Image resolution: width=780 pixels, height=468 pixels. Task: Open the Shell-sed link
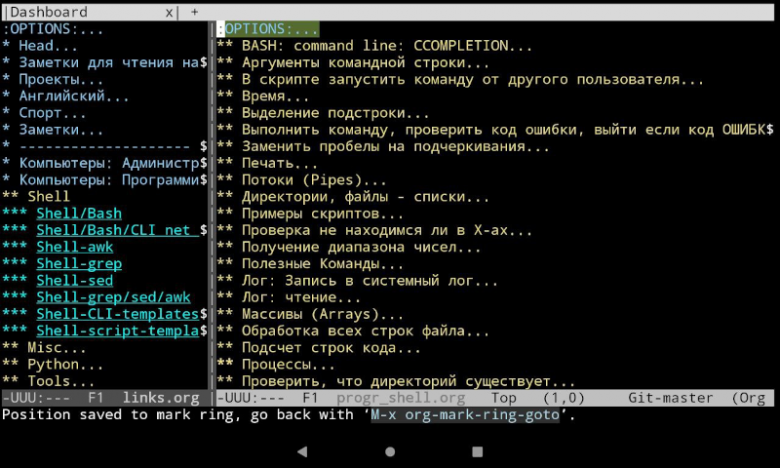pyautogui.click(x=75, y=281)
